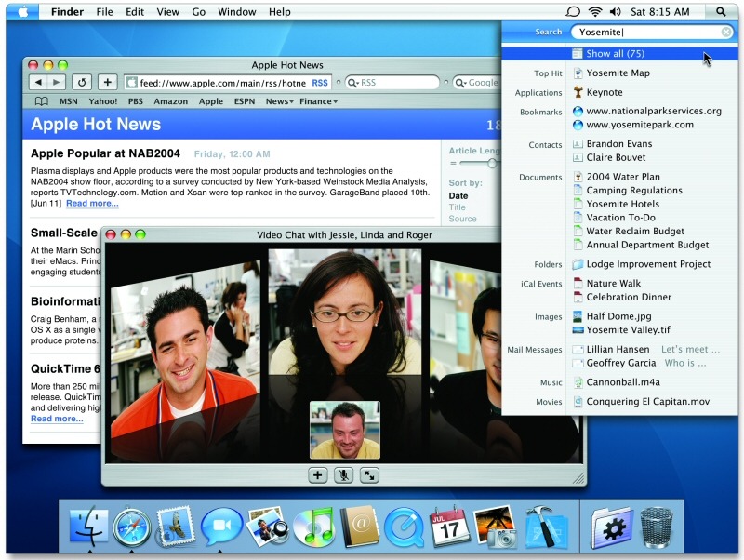
Task: Open the Google search field dropdown magnifier
Action: [460, 83]
